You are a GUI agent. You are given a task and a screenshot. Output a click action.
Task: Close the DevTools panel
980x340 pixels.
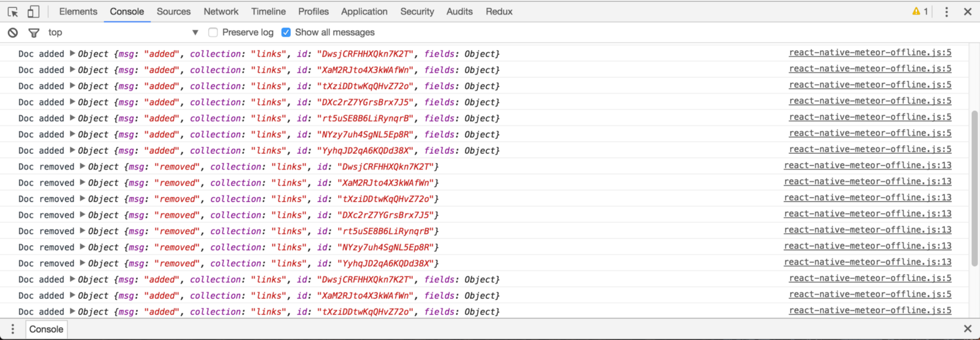click(968, 12)
